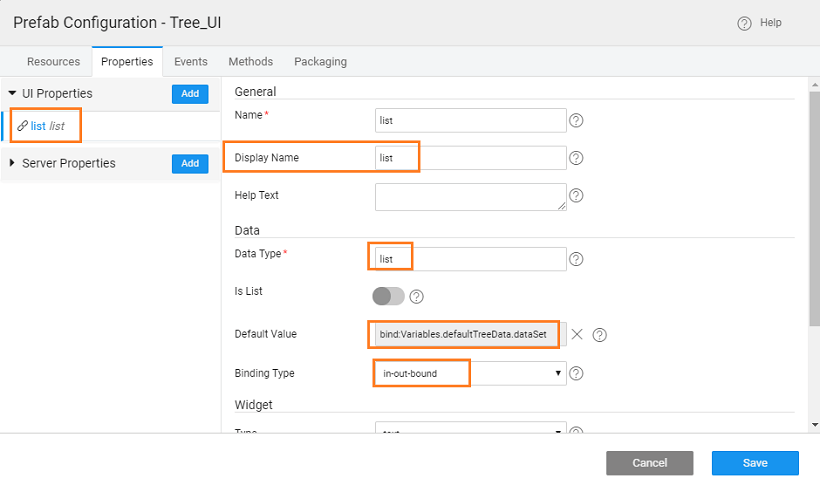Select the list property in sidebar

coord(47,126)
